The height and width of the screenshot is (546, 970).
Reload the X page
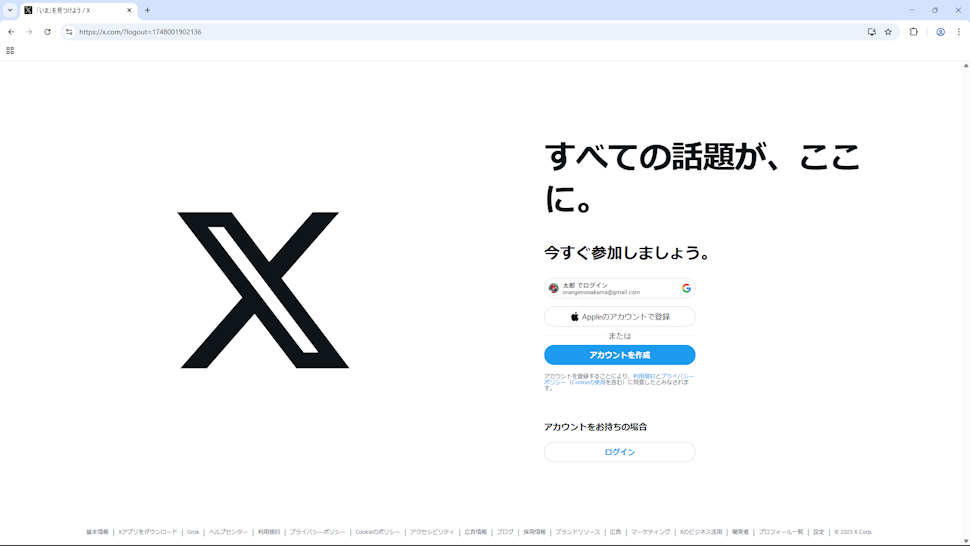(47, 32)
